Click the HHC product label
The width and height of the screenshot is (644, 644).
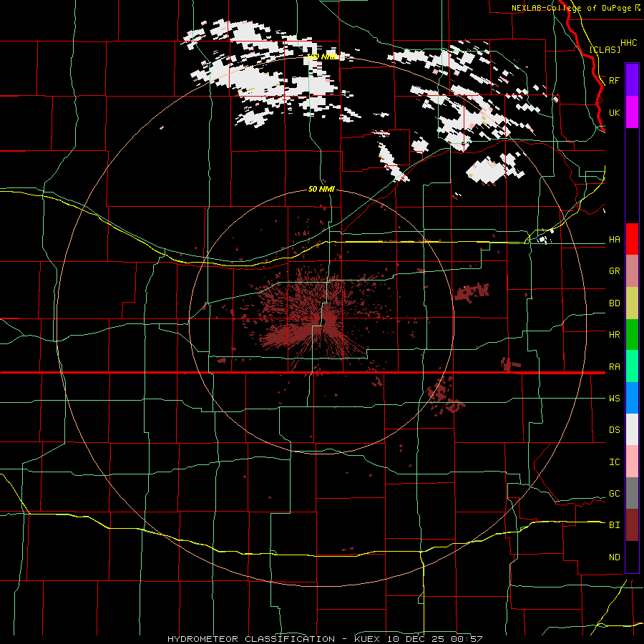click(629, 43)
